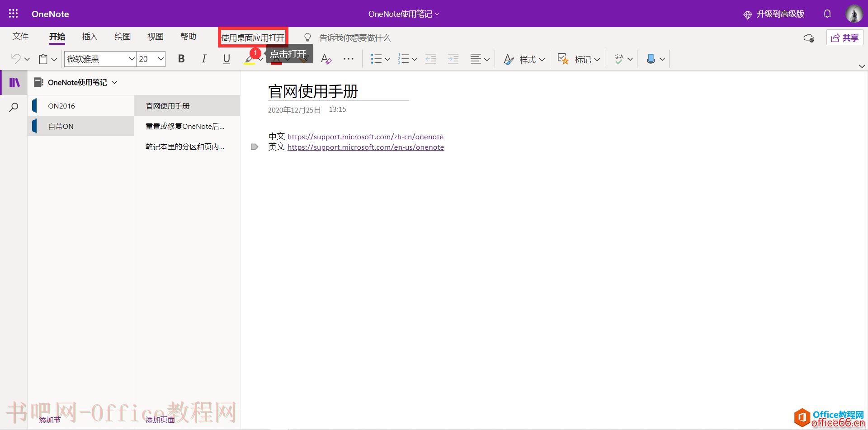Start dictation with the microphone icon

(x=651, y=59)
